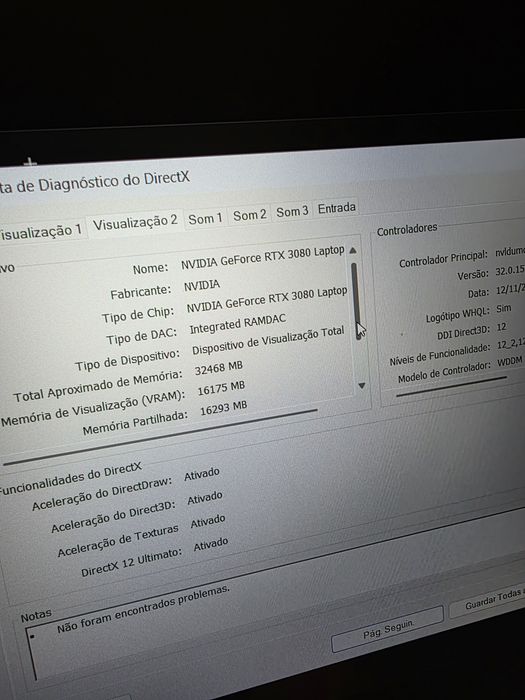525x700 pixels.
Task: Click the Aceleração do DirectDraw label
Action: click(x=102, y=494)
